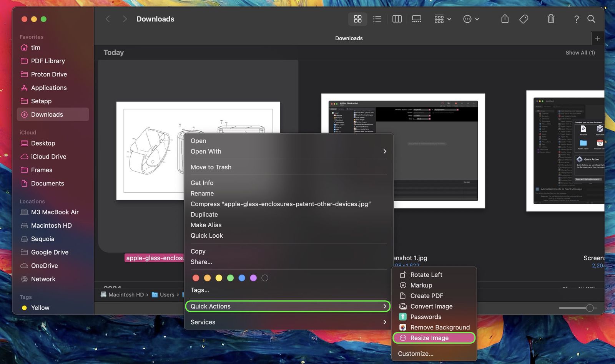The width and height of the screenshot is (615, 364).
Task: Click the Trash delete icon
Action: pyautogui.click(x=550, y=19)
